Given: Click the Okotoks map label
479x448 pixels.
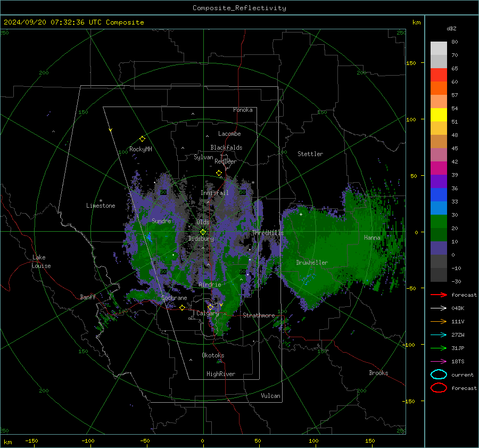Looking at the screenshot, I should [x=213, y=355].
